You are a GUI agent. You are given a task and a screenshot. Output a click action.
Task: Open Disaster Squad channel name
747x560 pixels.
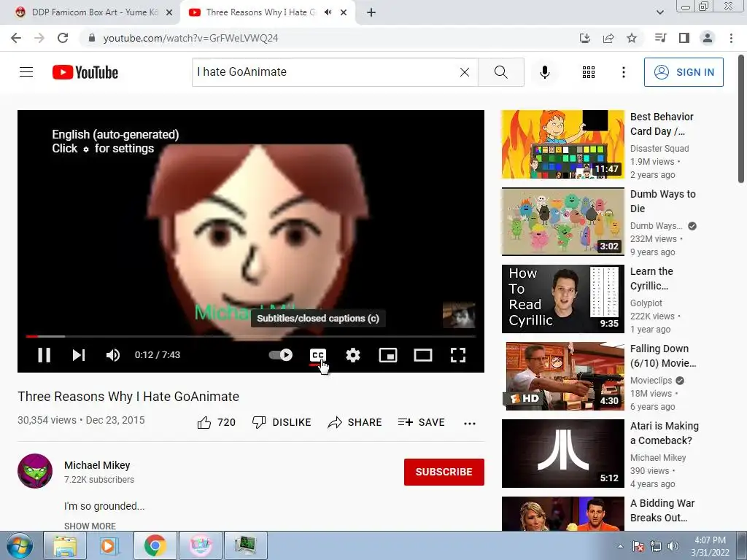click(x=659, y=149)
